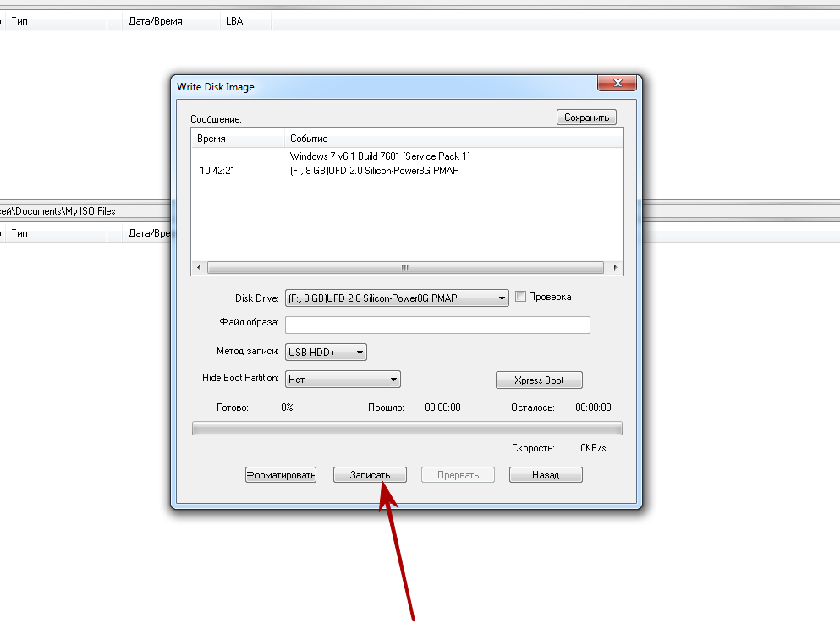Expand the Метод записи USB-HDD+ dropdown
840x634 pixels.
[x=326, y=353]
